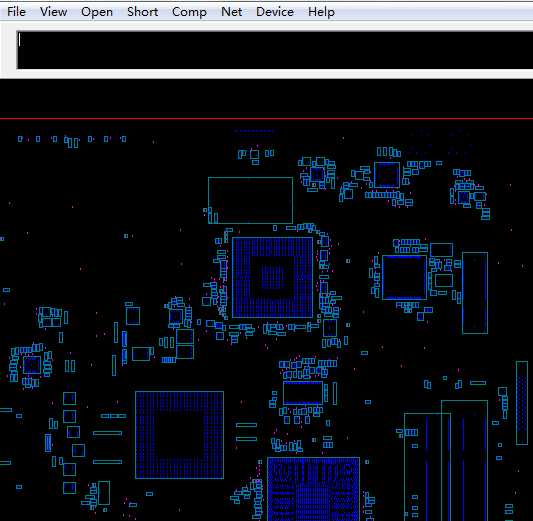Select the wide chip with blue pin rows below the central BGA

click(x=303, y=393)
